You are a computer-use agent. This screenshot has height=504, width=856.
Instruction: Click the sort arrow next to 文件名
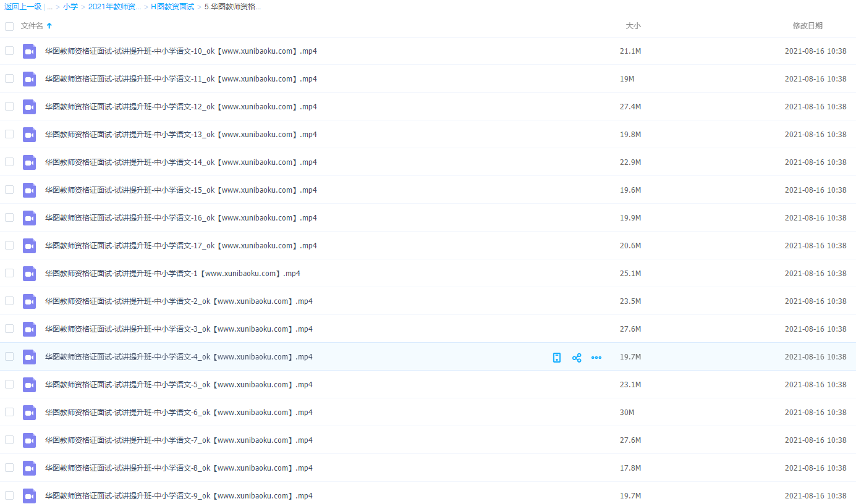coord(49,26)
